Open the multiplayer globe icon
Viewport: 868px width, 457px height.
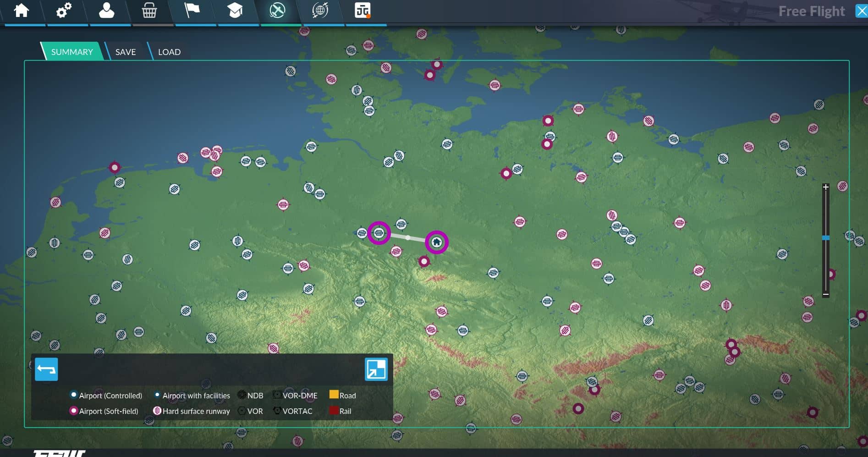pos(320,11)
